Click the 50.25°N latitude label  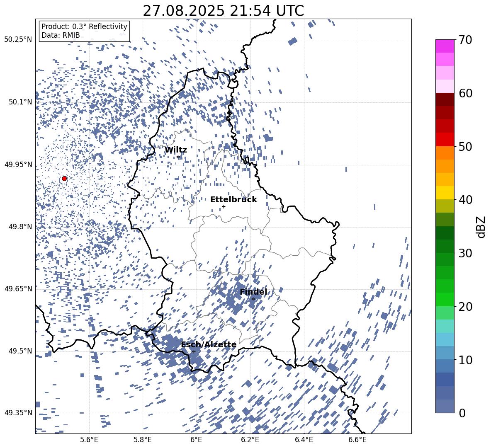(x=18, y=40)
